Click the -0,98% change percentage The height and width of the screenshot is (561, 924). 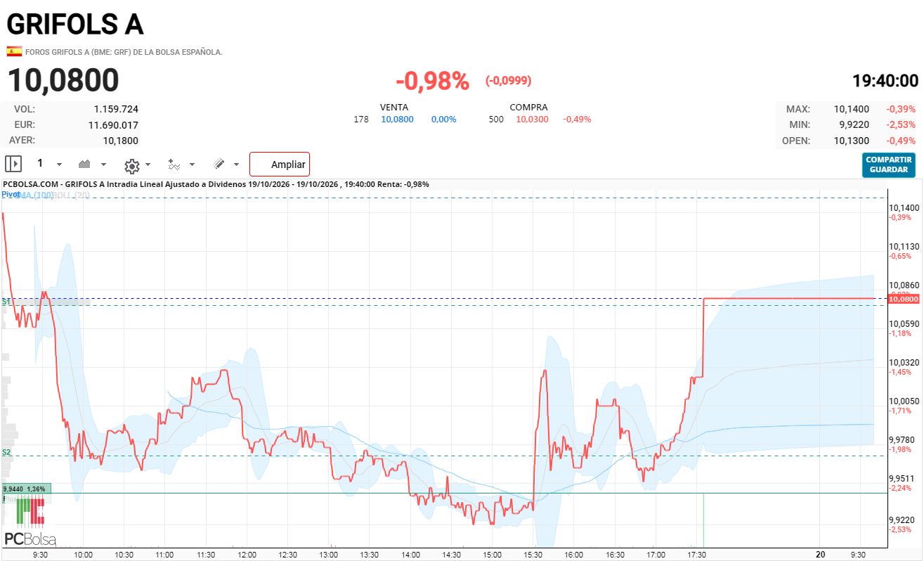tap(432, 82)
